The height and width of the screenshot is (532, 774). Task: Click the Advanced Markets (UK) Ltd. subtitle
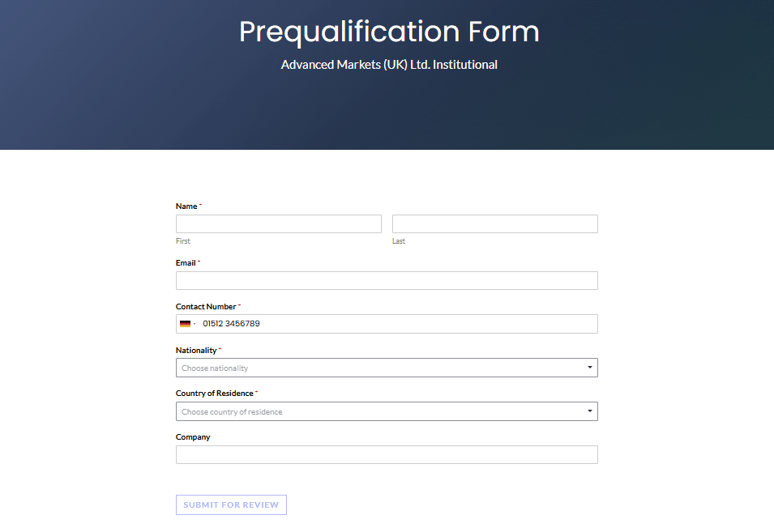(x=389, y=65)
